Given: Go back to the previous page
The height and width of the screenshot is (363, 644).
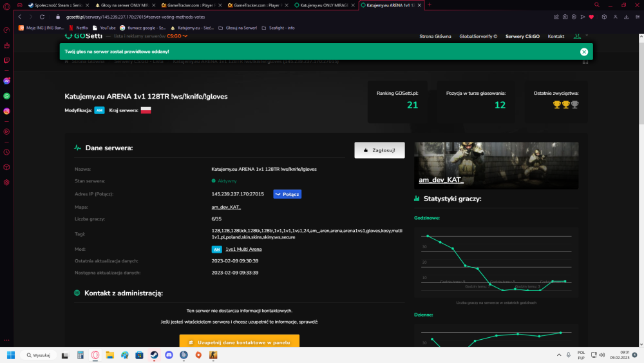Looking at the screenshot, I should coord(19,17).
